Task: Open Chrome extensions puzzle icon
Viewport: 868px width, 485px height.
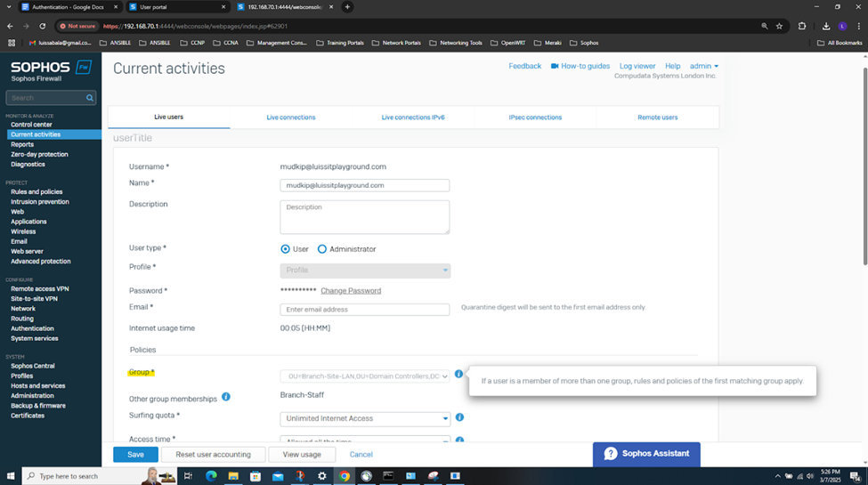Action: tap(802, 26)
